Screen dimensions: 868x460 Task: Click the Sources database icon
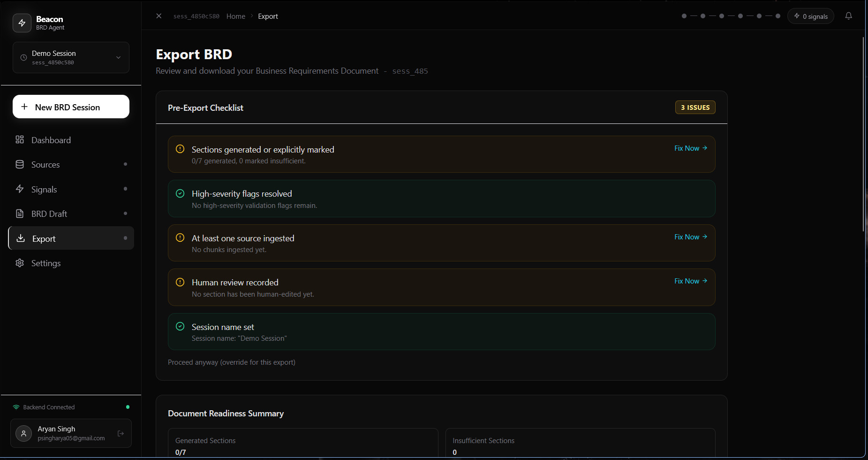[20, 164]
